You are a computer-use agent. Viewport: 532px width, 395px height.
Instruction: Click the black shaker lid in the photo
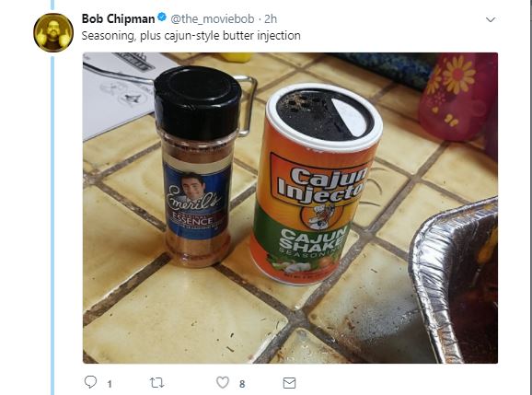coord(198,102)
